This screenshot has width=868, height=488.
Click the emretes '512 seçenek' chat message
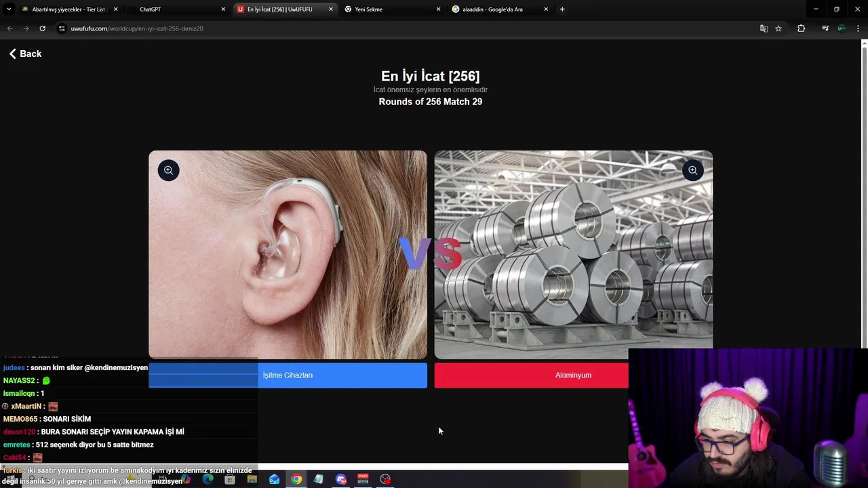pyautogui.click(x=78, y=445)
